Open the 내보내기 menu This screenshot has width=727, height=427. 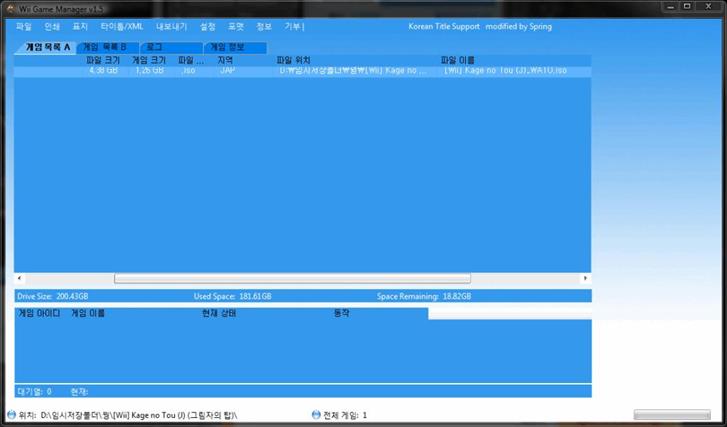coord(172,26)
